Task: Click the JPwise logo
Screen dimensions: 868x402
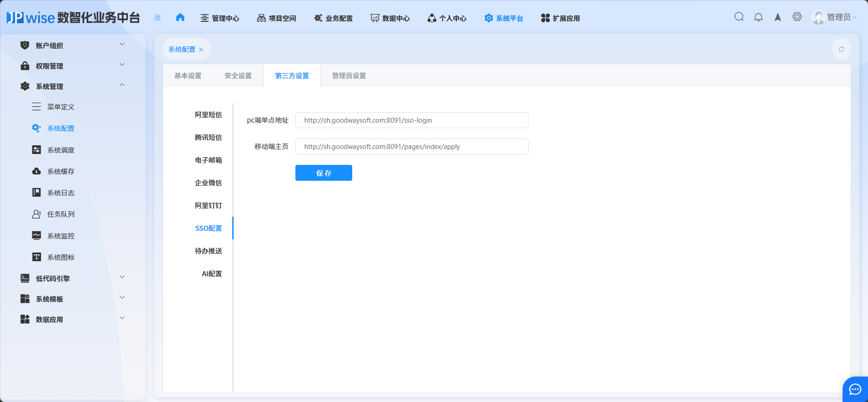Action: (x=73, y=17)
